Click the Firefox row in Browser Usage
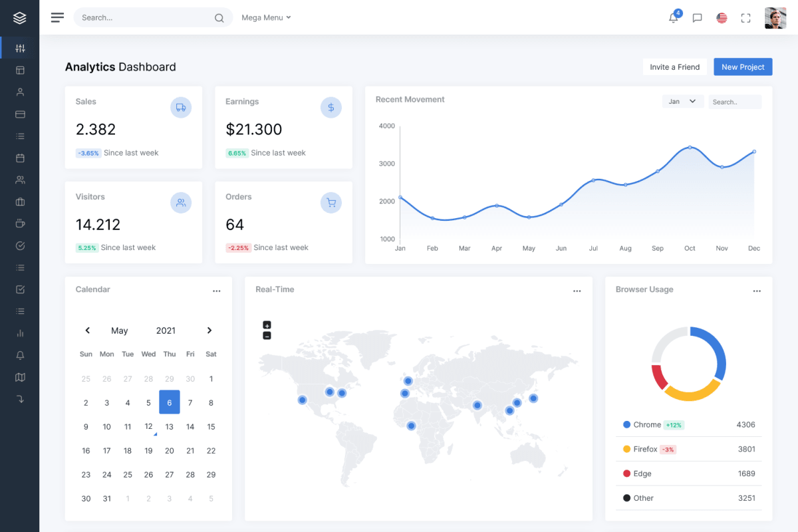This screenshot has height=532, width=798. click(689, 450)
